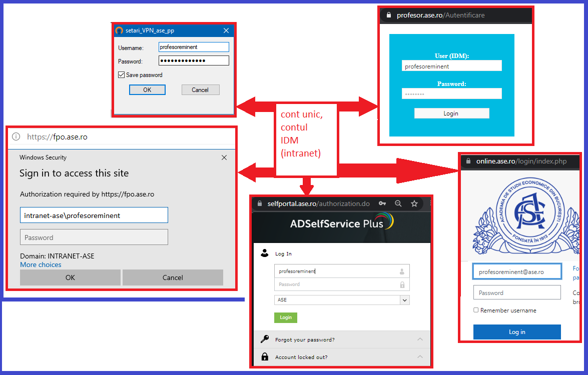Click the blue Log in button
The image size is (588, 375).
(517, 332)
